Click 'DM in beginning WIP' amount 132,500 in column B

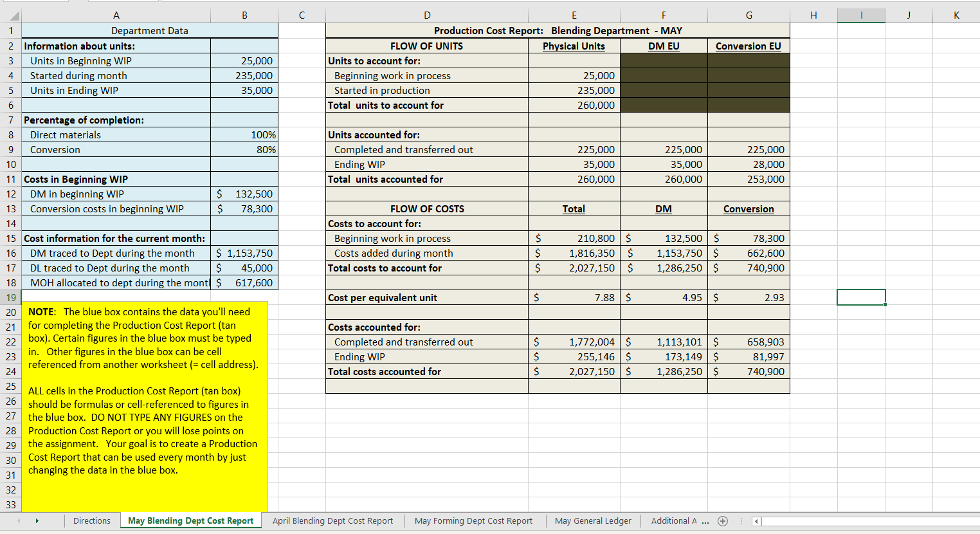coord(244,194)
